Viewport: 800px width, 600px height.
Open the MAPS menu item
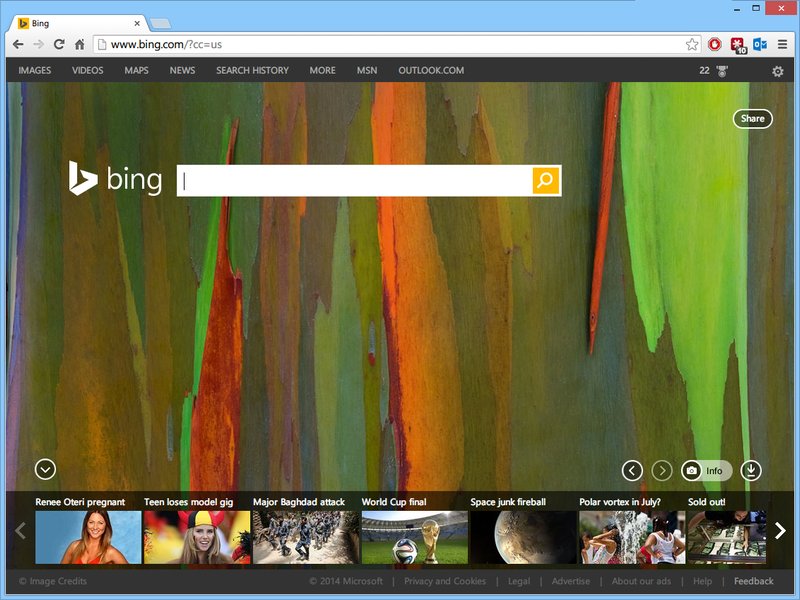(136, 70)
